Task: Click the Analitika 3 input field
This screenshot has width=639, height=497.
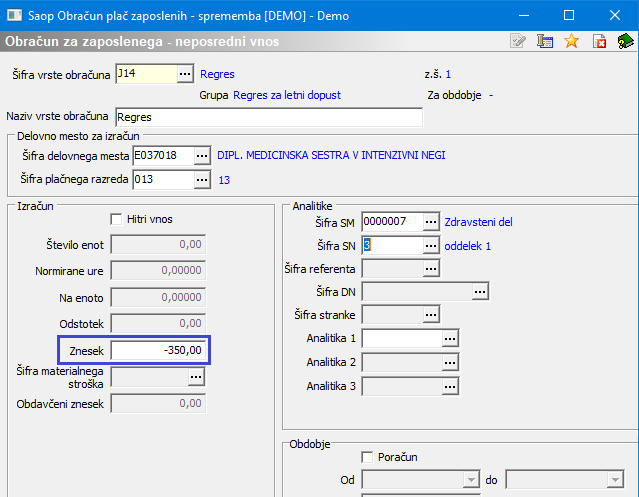Action: coord(402,386)
